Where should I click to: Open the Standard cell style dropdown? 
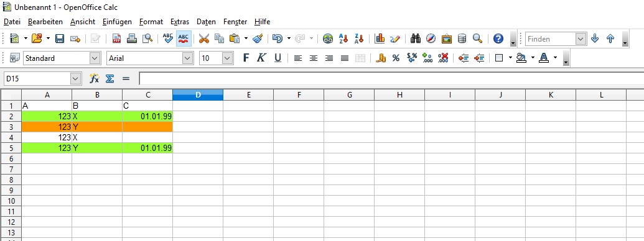click(x=95, y=58)
